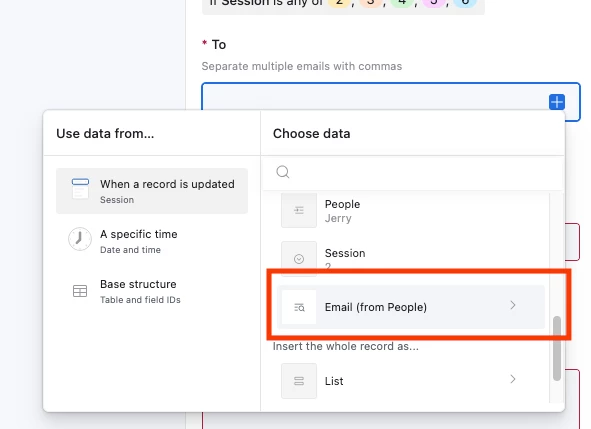Screen dimensions: 591x429
Task: Click the Choose data scrollbar thumb
Action: [557, 348]
